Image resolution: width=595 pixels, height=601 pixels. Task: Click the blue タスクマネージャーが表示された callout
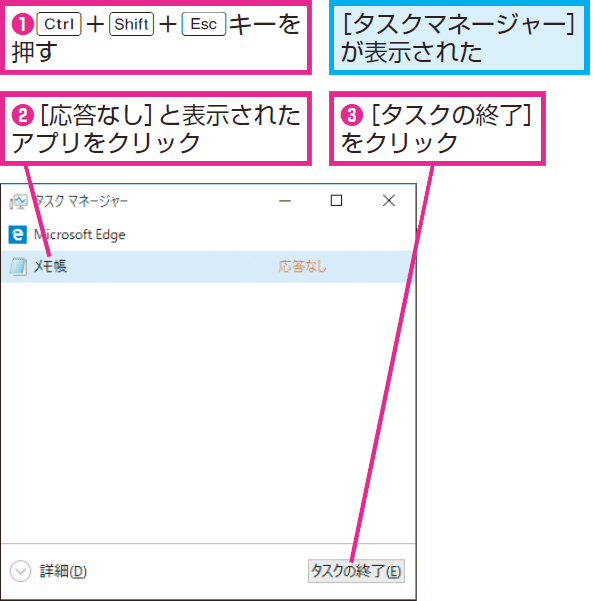pos(459,38)
